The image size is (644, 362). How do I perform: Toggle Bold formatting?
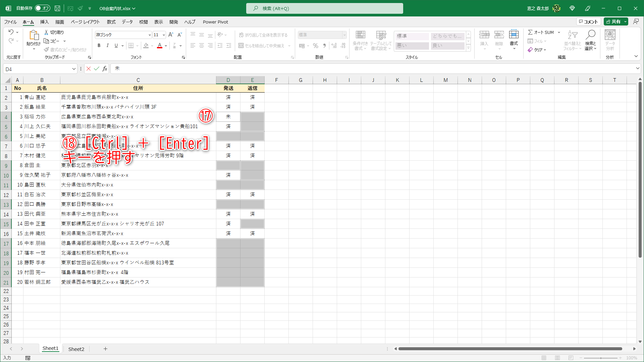pyautogui.click(x=99, y=46)
